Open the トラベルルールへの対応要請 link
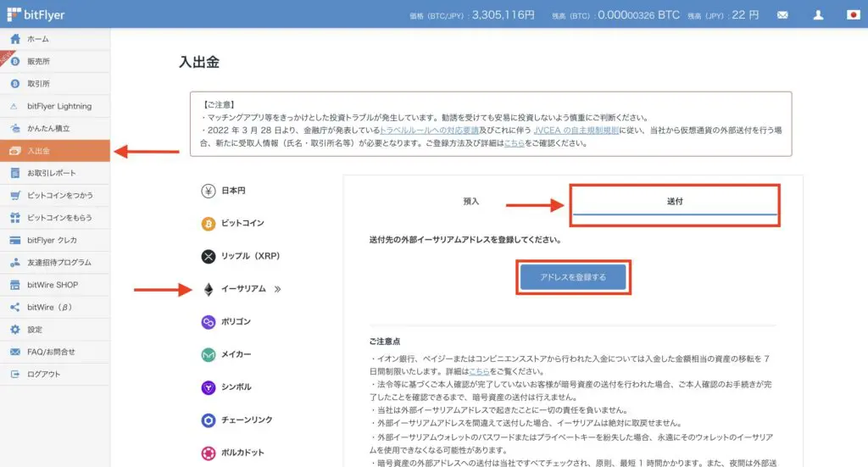Image resolution: width=868 pixels, height=467 pixels. coord(429,131)
